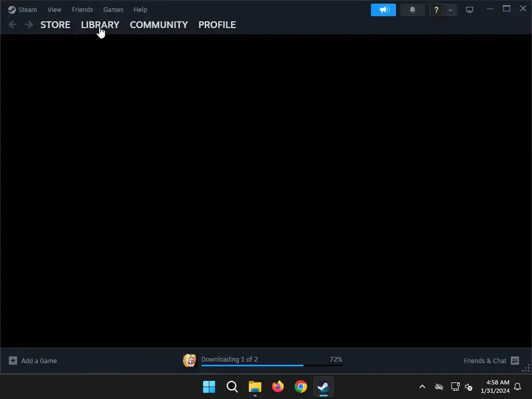The image size is (532, 399).
Task: Maximize the Steam window
Action: click(x=506, y=9)
